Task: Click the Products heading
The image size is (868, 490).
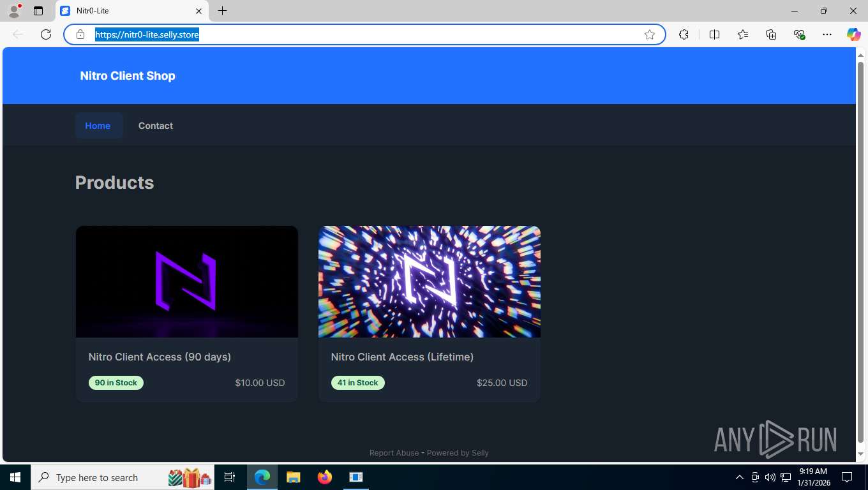Action: pos(115,182)
